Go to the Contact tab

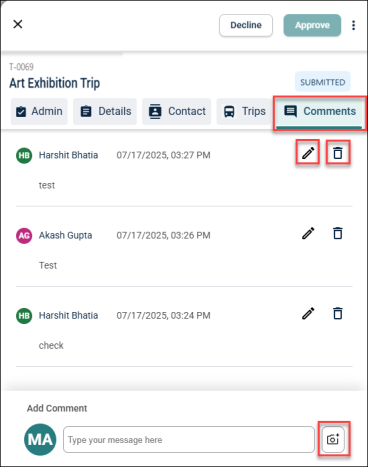[176, 111]
